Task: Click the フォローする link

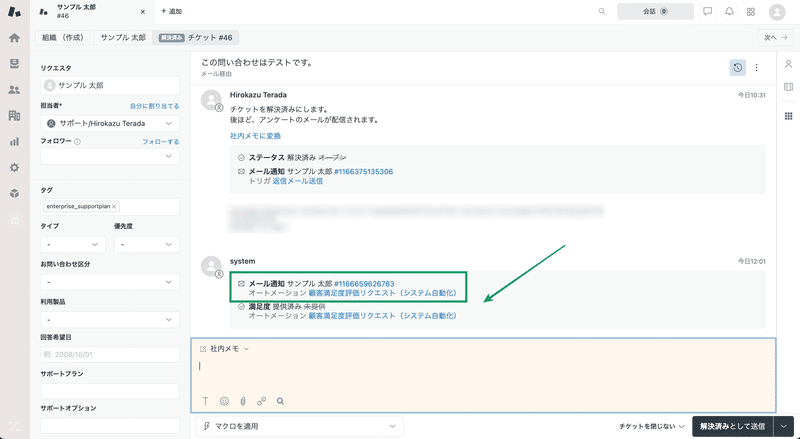Action: coord(161,141)
